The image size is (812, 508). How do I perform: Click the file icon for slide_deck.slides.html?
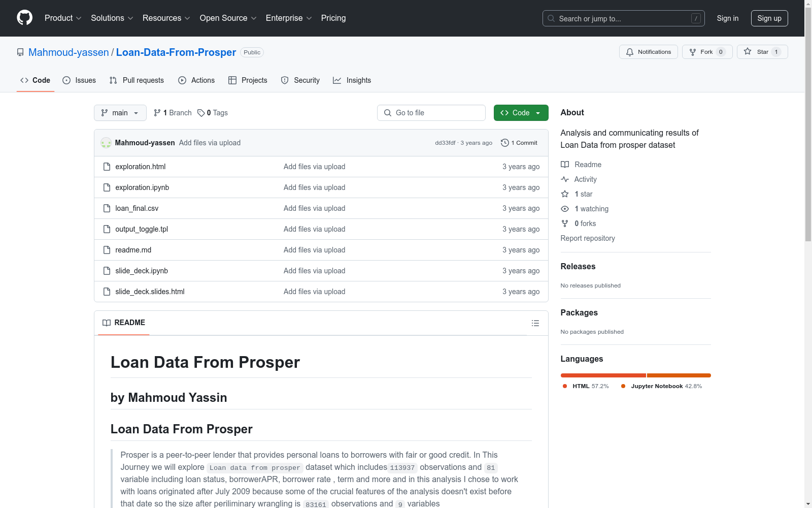click(x=107, y=292)
